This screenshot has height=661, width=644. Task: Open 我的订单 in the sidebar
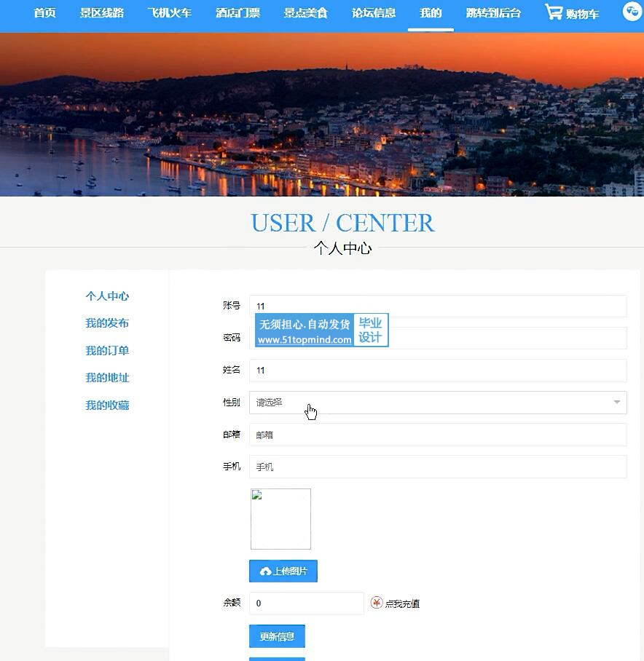click(x=107, y=351)
